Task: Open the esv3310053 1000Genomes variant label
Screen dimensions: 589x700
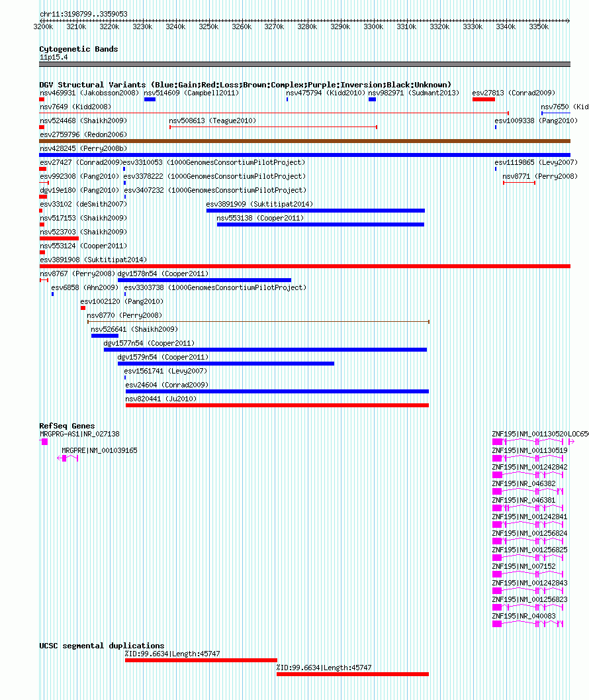Action: coord(214,162)
